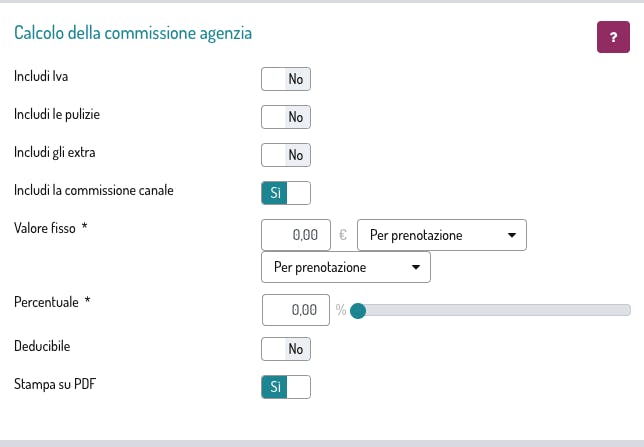This screenshot has width=644, height=447.
Task: Turn on Includi le pulizie toggle
Action: (x=286, y=117)
